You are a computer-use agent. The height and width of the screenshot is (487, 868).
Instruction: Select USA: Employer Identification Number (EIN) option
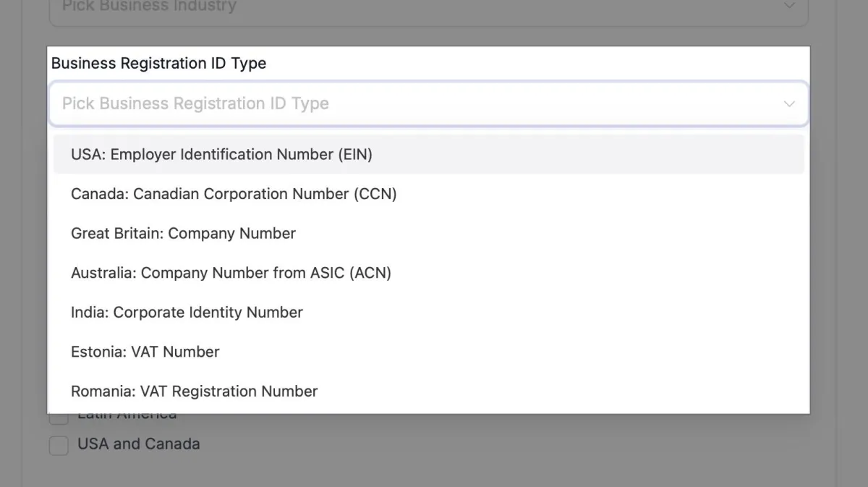tap(428, 154)
